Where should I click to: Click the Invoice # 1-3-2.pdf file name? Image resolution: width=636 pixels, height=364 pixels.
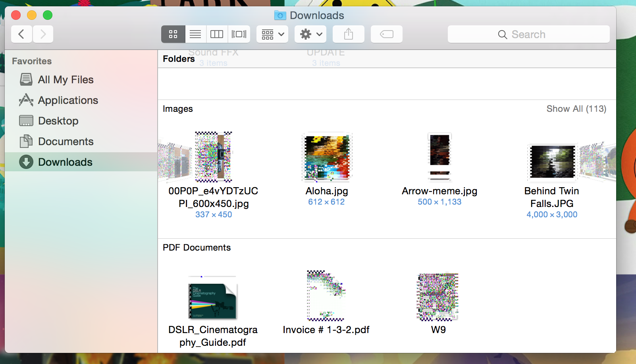click(326, 330)
